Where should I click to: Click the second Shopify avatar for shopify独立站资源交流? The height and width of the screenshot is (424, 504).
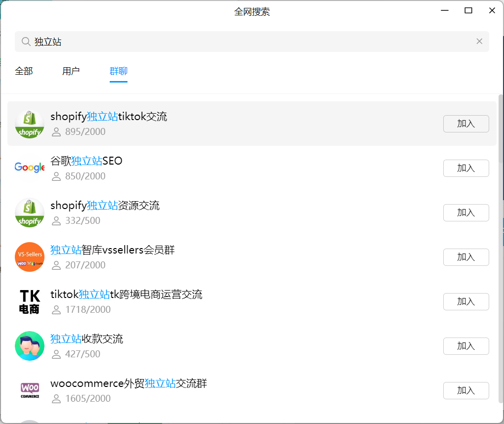pyautogui.click(x=30, y=212)
